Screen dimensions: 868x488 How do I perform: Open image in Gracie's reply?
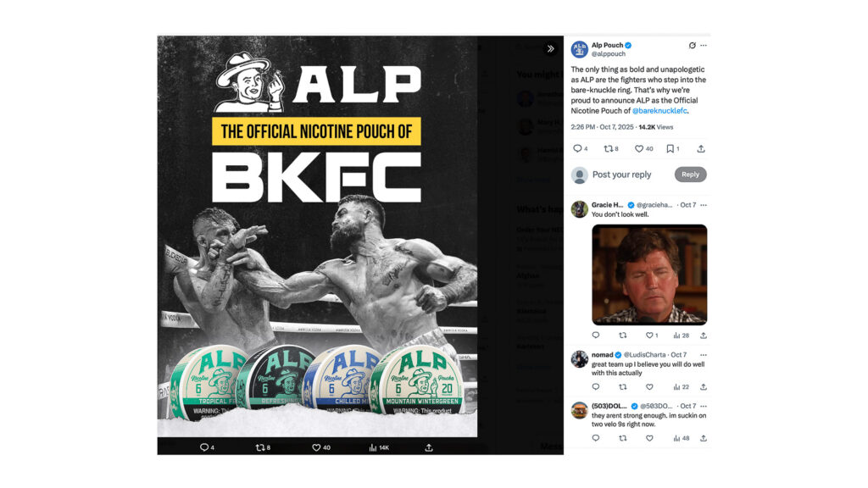(649, 274)
